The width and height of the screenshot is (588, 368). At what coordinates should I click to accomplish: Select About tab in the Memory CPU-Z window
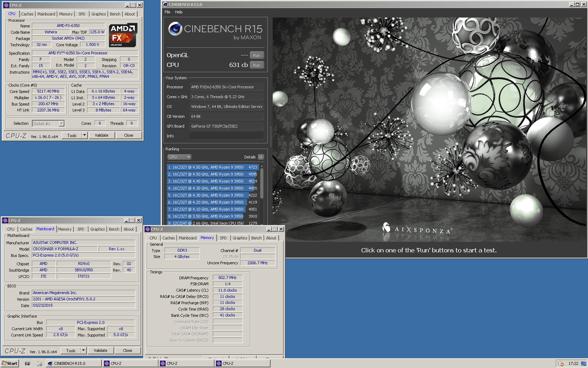tap(271, 238)
